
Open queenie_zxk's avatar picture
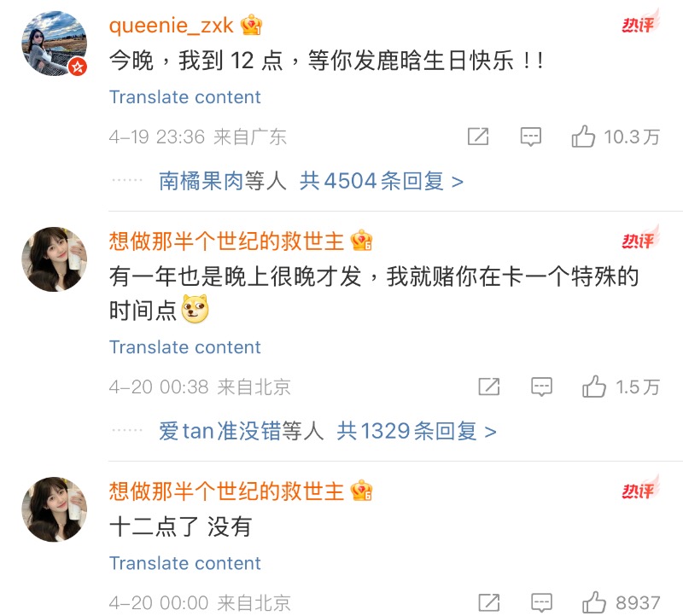click(53, 44)
